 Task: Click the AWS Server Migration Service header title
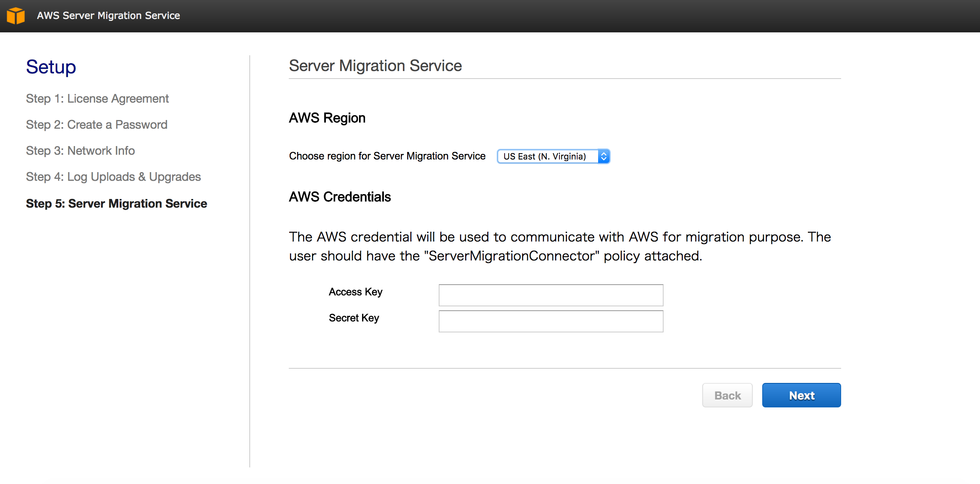(108, 16)
